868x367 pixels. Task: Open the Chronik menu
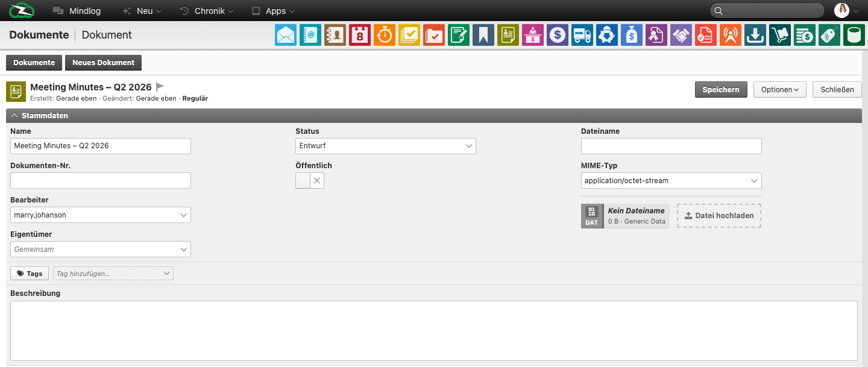[207, 11]
